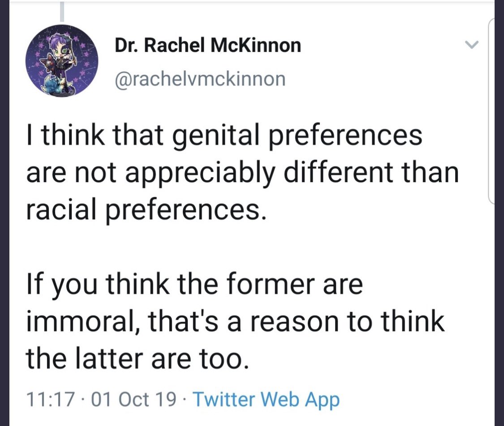Tap the paragraph starting 'If you think'
The image size is (504, 426).
click(x=235, y=321)
